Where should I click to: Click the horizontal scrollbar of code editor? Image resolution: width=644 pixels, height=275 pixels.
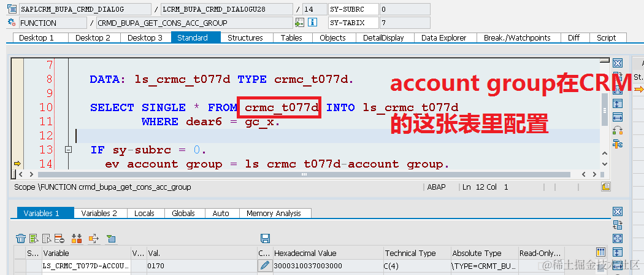click(304, 174)
